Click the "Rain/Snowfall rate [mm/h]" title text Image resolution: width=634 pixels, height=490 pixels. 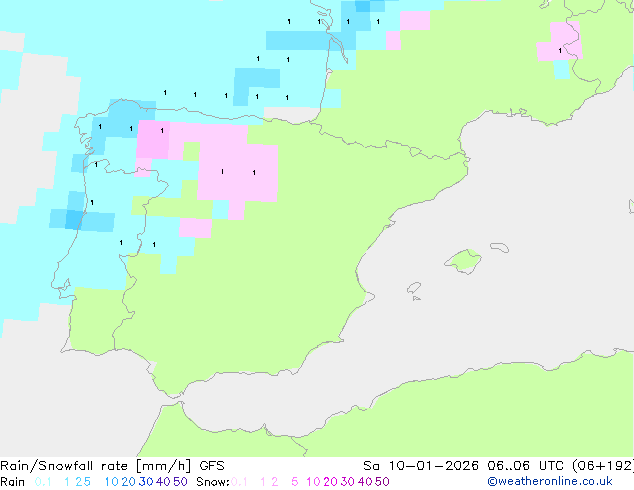pos(95,466)
